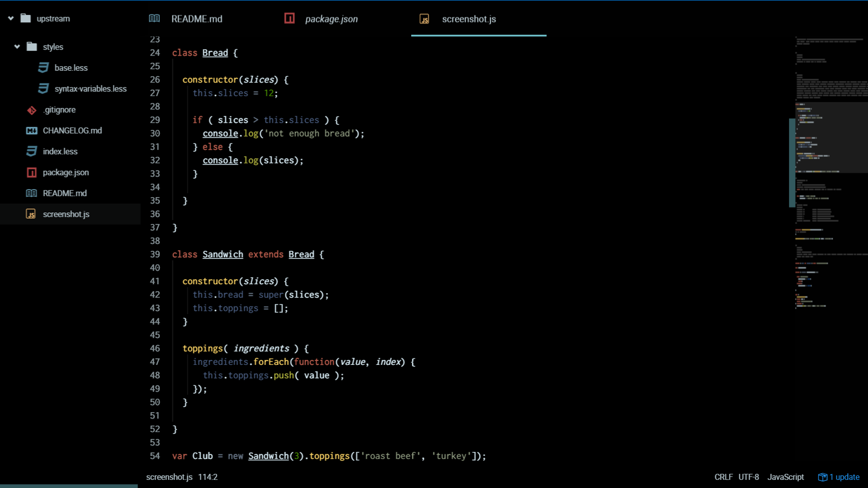Click the CSS icon beside base.less
Screen dimensions: 868x488
tap(43, 68)
